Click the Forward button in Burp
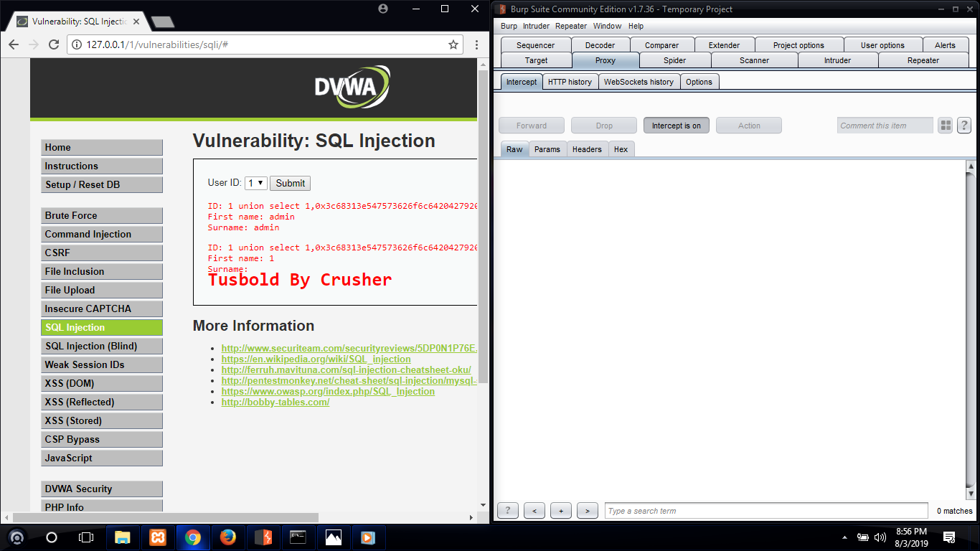The height and width of the screenshot is (551, 980). coord(532,126)
